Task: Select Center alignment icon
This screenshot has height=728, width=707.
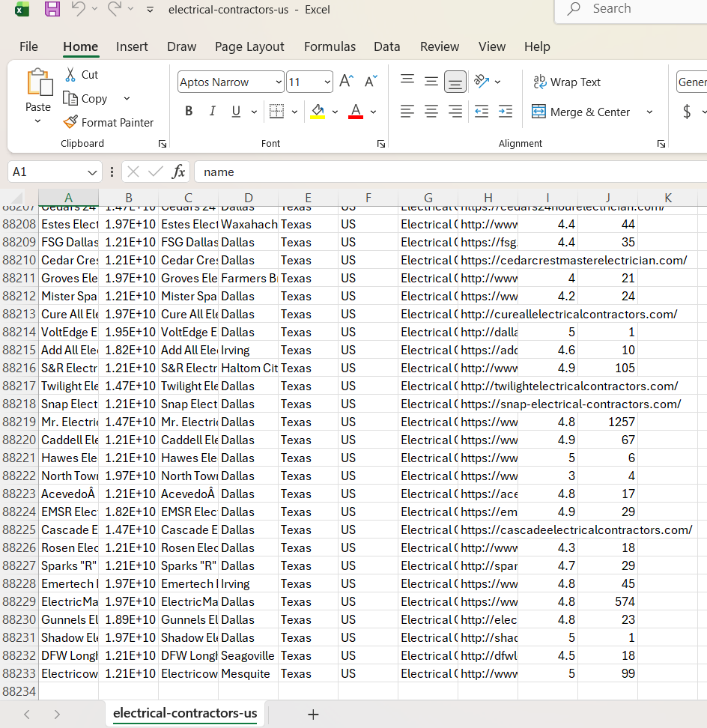Action: tap(431, 111)
